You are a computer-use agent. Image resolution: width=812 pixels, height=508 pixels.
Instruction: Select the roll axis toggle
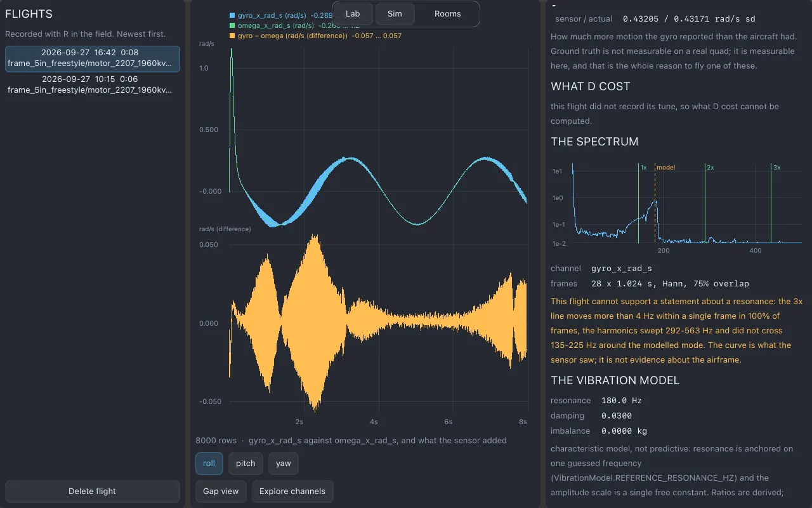click(x=209, y=464)
